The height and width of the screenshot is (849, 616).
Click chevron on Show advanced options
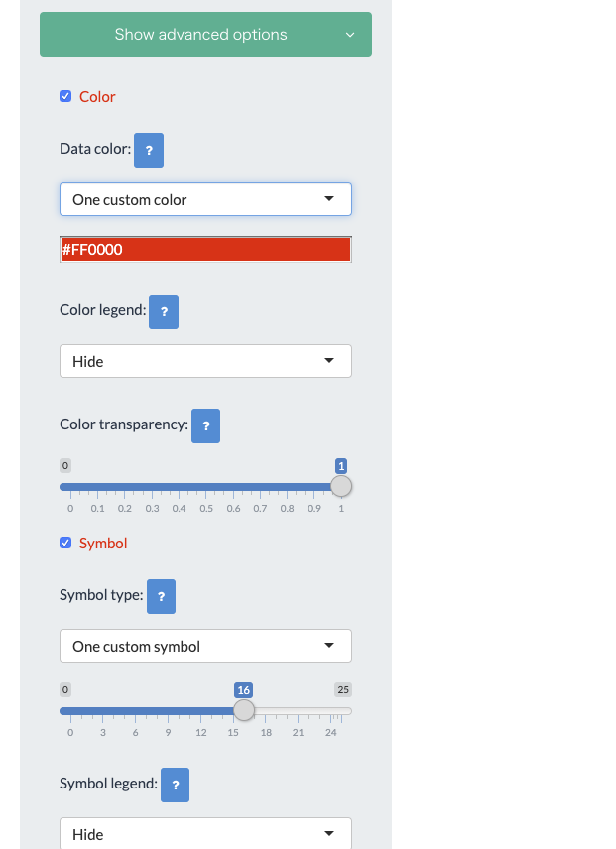coord(349,35)
